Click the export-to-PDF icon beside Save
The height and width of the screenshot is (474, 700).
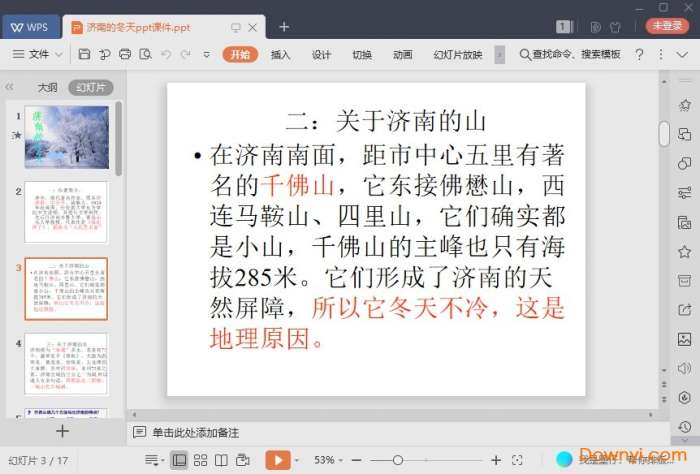pyautogui.click(x=104, y=54)
